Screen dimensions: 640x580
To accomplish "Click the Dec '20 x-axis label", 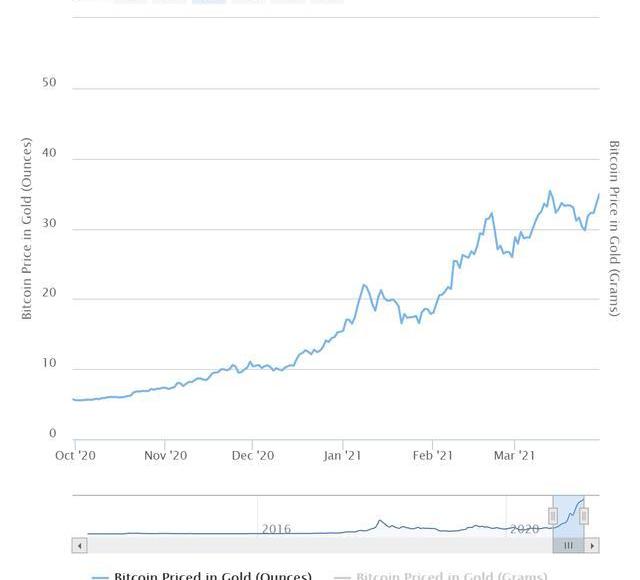I will [253, 455].
